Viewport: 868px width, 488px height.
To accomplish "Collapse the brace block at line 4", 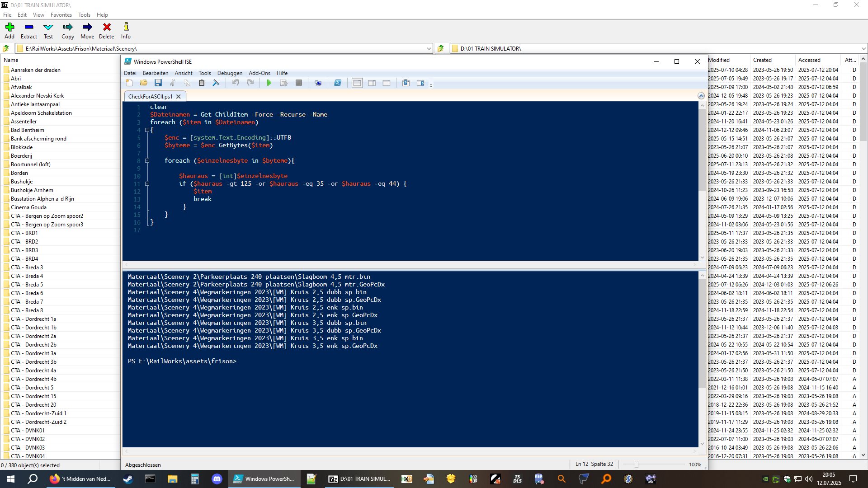I will [147, 130].
